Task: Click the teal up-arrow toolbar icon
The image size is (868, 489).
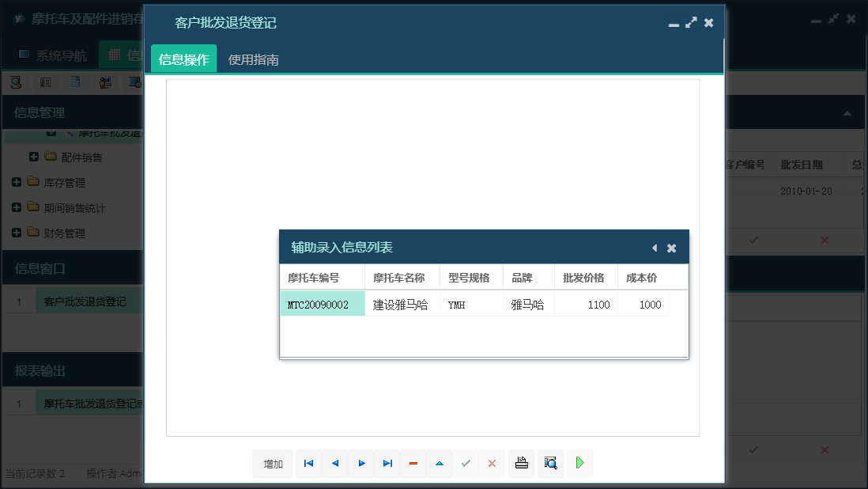Action: tap(439, 464)
